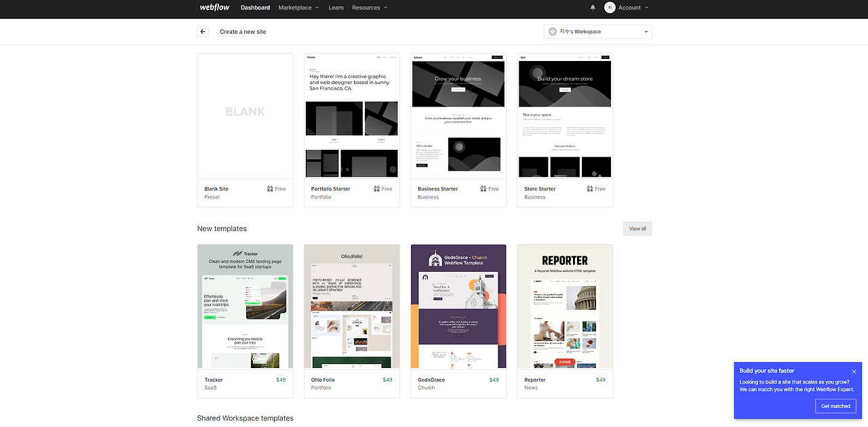The width and height of the screenshot is (868, 427).
Task: Click the $49 price on Reporter
Action: point(601,380)
